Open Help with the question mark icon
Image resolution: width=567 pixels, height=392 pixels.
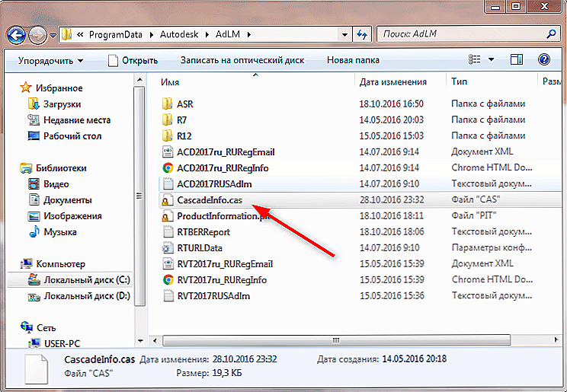(x=544, y=59)
